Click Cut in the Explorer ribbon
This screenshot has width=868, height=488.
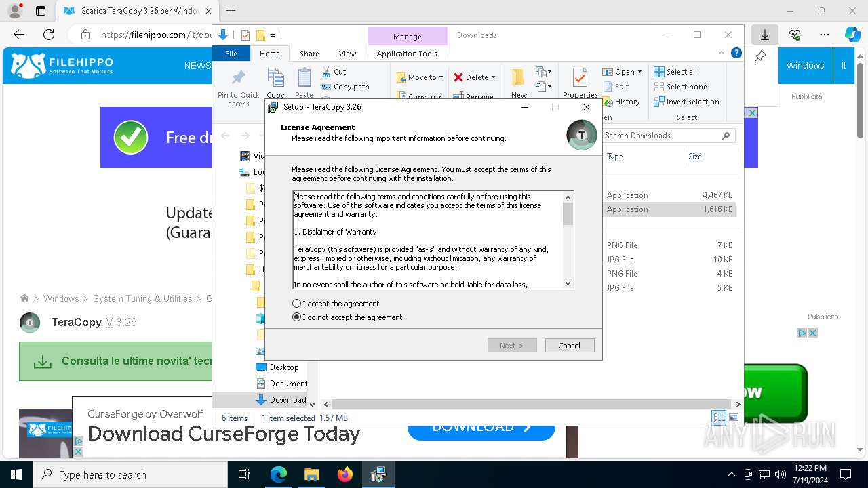coord(334,72)
